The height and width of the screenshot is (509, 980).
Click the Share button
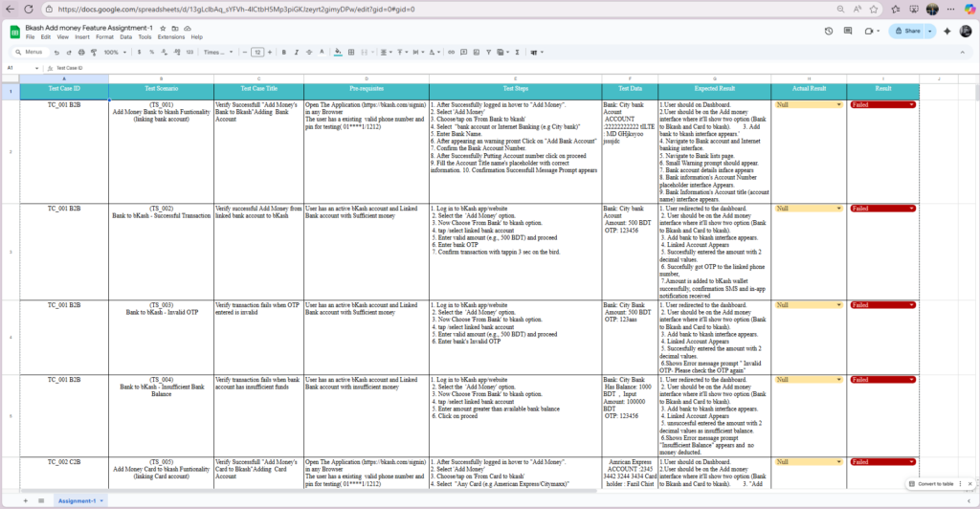pos(908,31)
